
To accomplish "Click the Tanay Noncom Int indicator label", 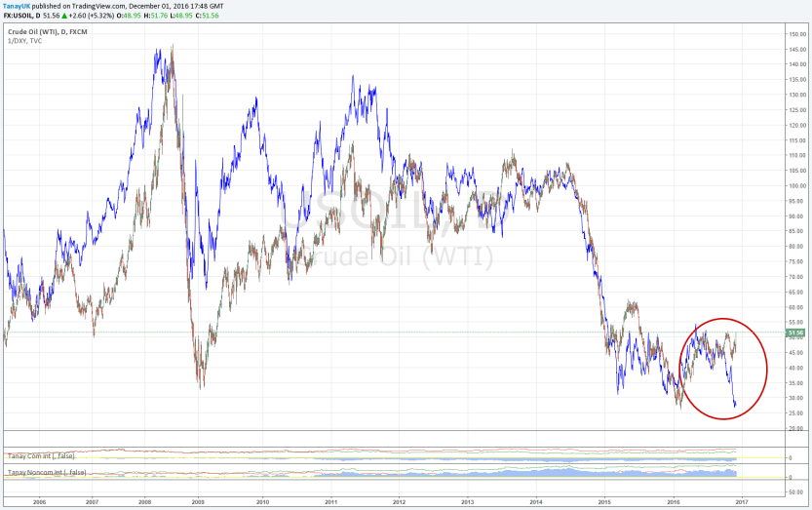I will (x=47, y=473).
